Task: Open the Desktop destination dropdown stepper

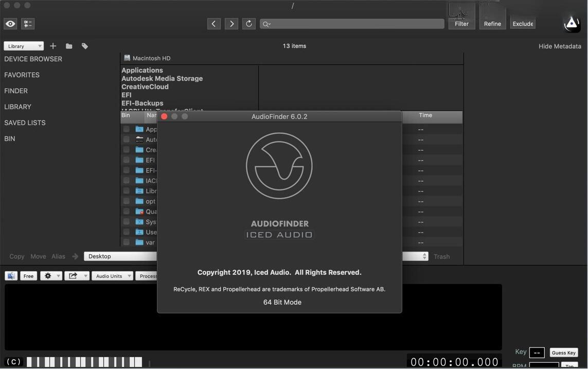Action: (424, 256)
